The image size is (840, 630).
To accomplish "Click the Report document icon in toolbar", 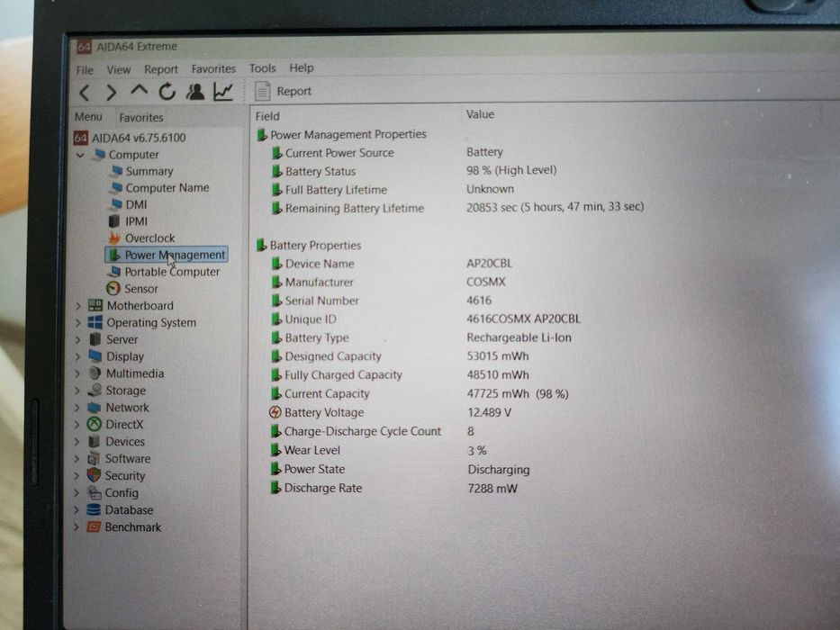I will (262, 91).
